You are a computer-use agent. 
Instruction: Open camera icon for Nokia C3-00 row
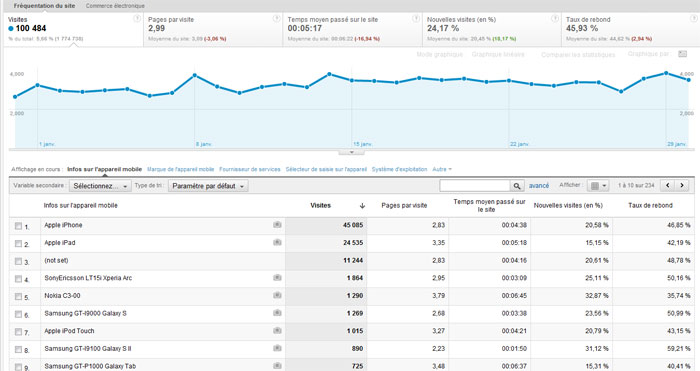point(277,296)
